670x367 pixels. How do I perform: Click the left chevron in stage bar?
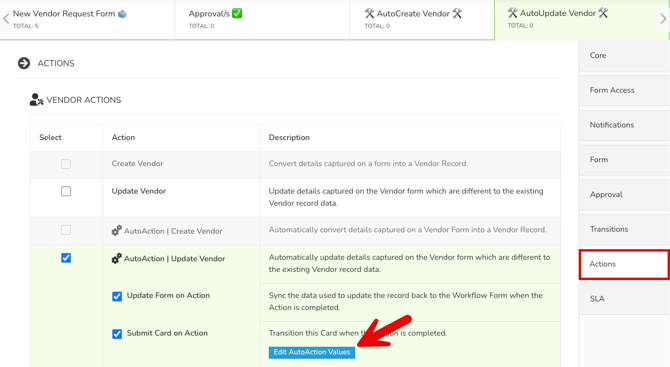(x=6, y=19)
